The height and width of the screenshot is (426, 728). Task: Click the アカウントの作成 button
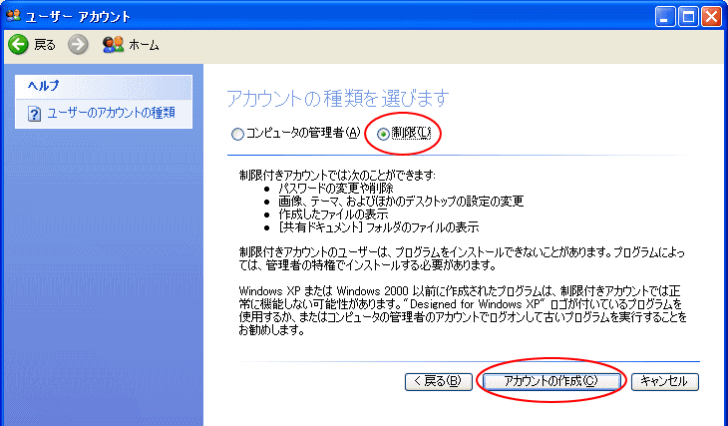[551, 381]
